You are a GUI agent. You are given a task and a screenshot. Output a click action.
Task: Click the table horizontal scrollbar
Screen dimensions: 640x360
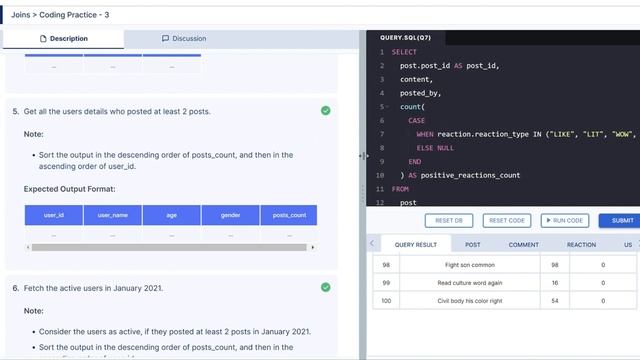pyautogui.click(x=169, y=247)
